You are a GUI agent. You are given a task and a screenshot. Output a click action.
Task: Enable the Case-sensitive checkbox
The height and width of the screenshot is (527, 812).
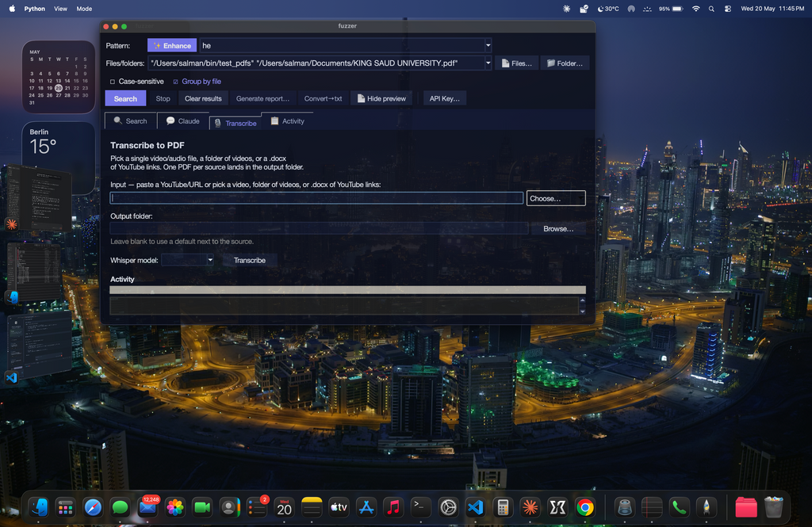point(113,82)
